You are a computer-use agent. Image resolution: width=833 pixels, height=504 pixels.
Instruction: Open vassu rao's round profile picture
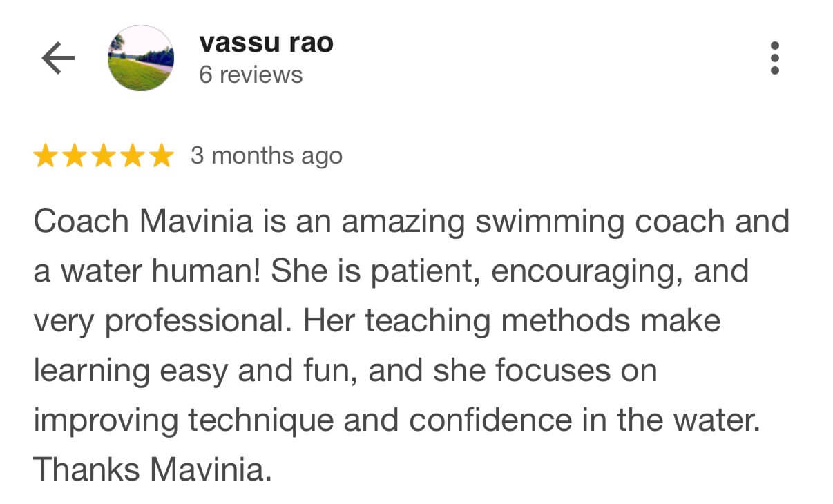coord(142,58)
